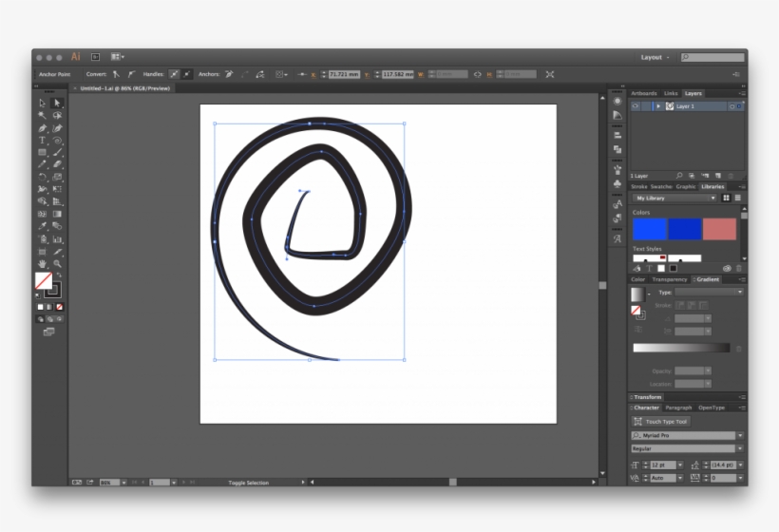The width and height of the screenshot is (779, 532).
Task: Click the Touch Type Tool button
Action: pyautogui.click(x=661, y=422)
